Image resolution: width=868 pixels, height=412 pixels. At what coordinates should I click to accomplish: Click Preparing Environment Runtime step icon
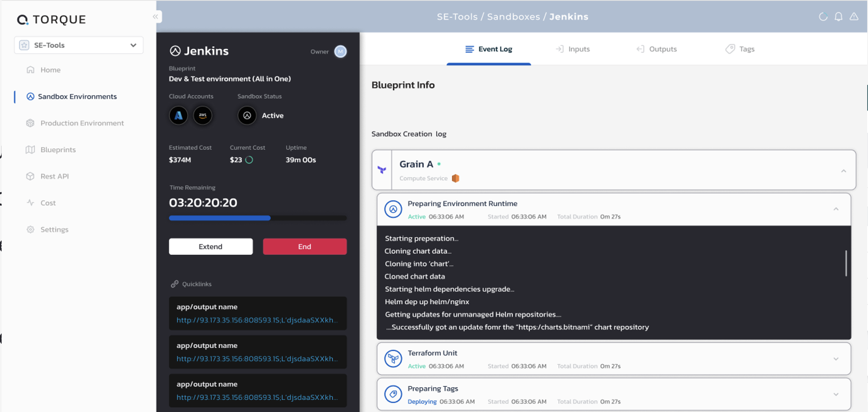coord(393,209)
